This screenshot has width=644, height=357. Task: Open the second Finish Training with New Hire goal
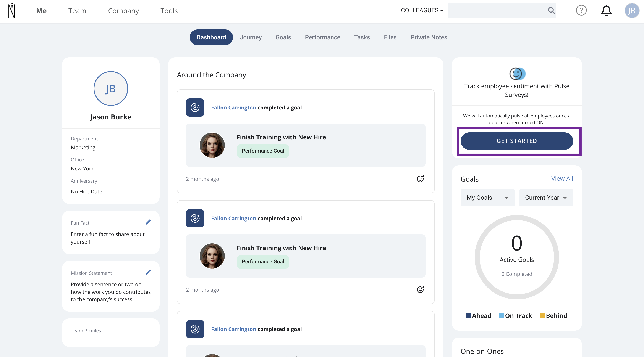281,248
